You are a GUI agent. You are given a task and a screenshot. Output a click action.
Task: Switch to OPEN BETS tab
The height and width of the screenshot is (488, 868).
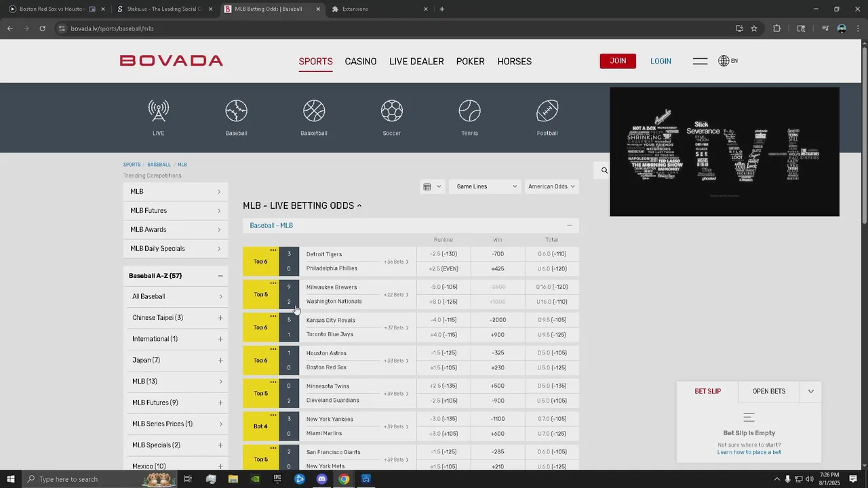click(769, 391)
